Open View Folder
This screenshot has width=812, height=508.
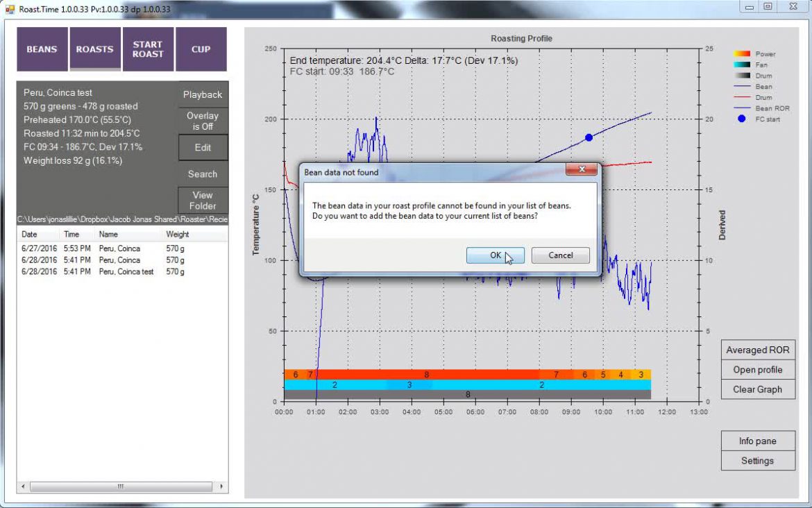pos(203,201)
